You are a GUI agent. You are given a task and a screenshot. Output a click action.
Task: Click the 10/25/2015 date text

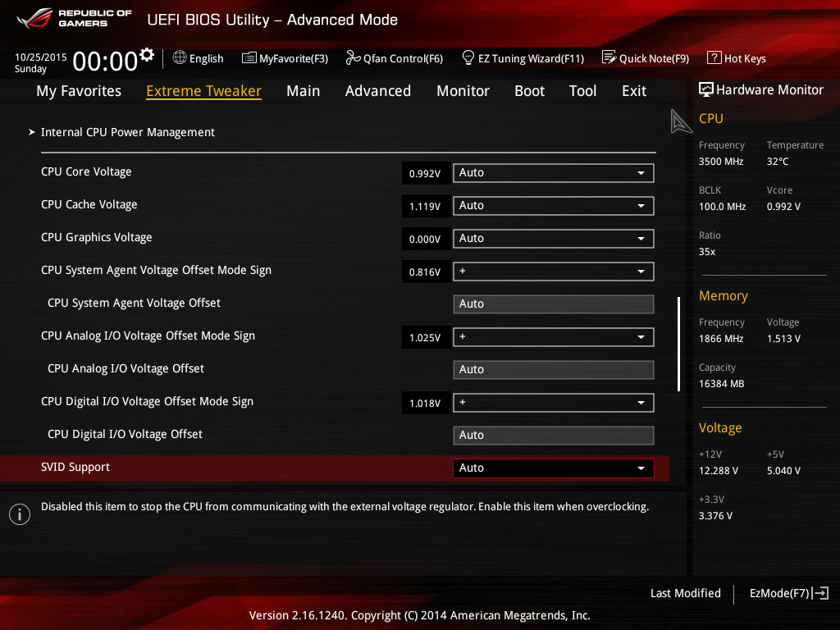(41, 57)
